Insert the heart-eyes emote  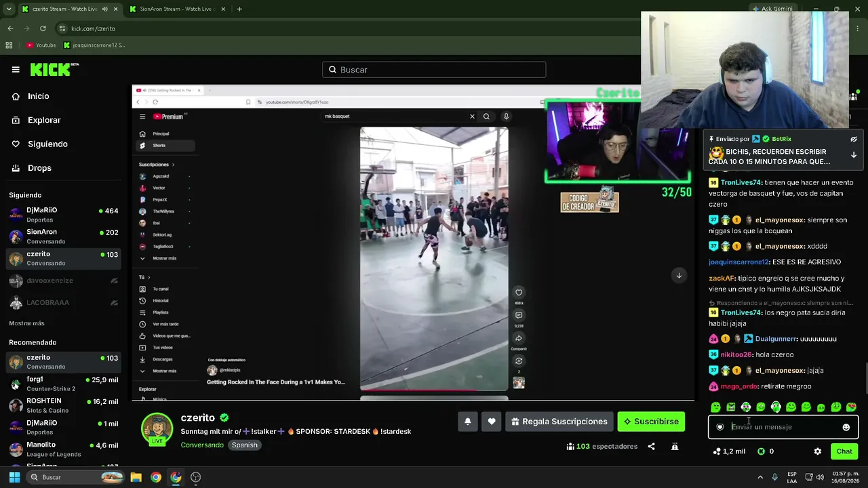(x=851, y=407)
